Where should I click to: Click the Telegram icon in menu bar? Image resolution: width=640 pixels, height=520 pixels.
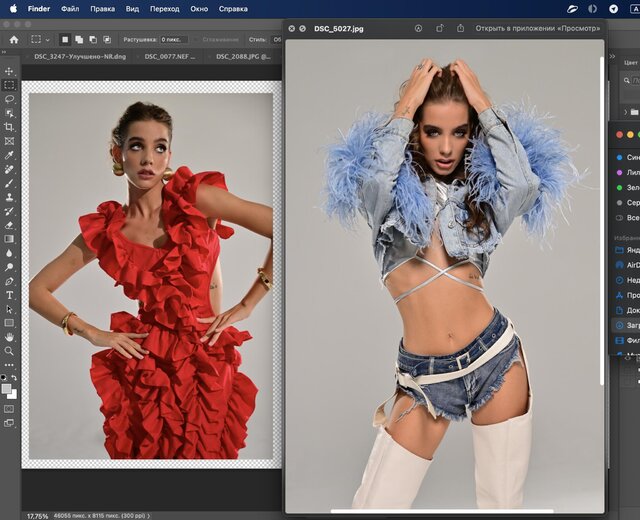[x=613, y=9]
